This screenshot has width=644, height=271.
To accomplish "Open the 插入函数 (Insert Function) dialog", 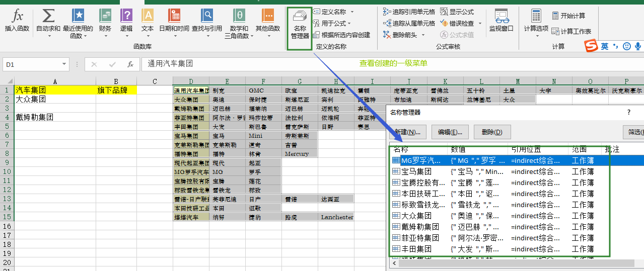I will click(17, 21).
